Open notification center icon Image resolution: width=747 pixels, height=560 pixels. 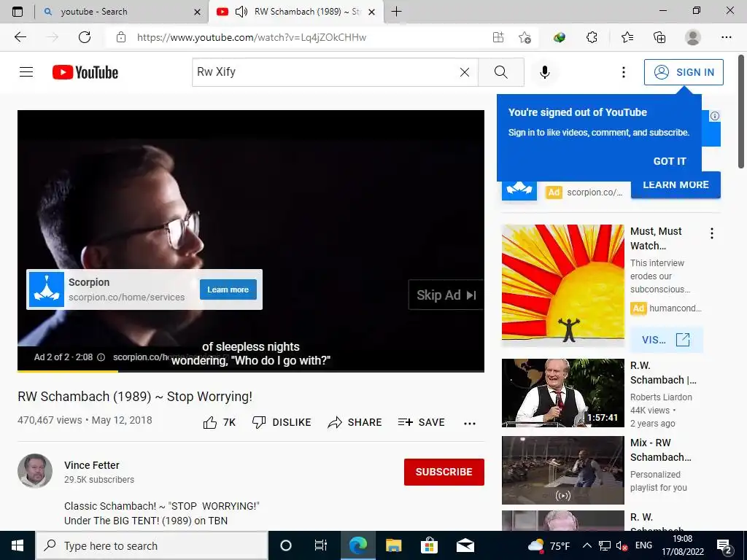724,546
